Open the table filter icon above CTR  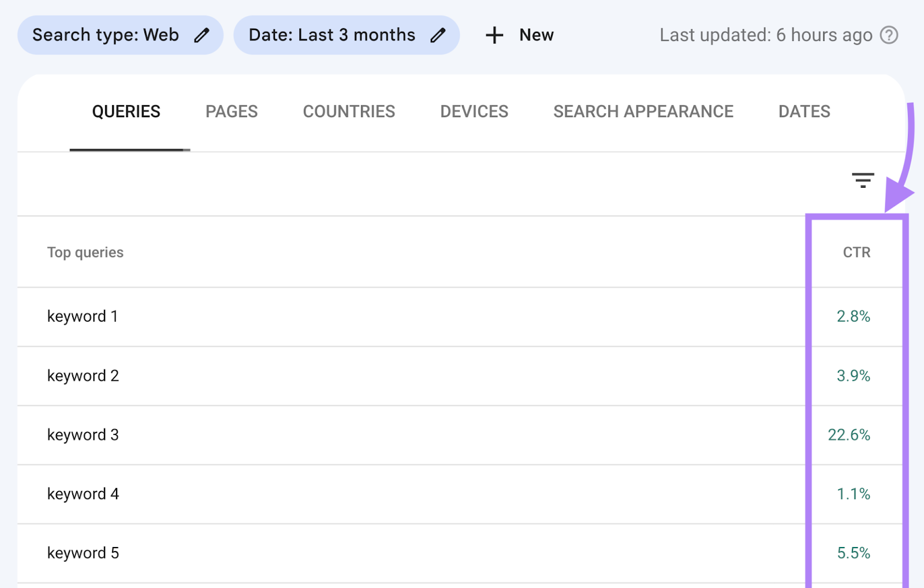tap(863, 180)
